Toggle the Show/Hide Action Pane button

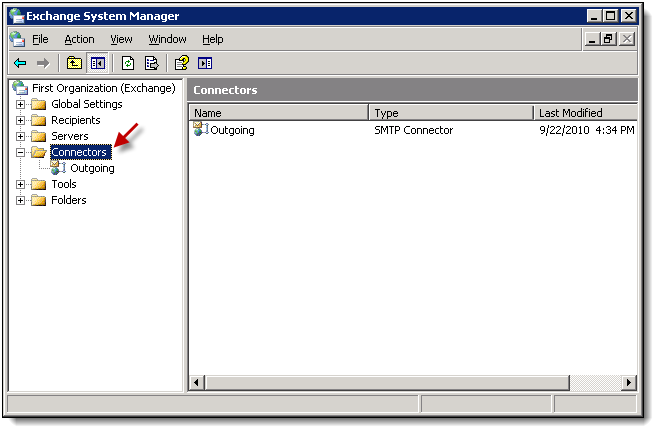[x=205, y=63]
